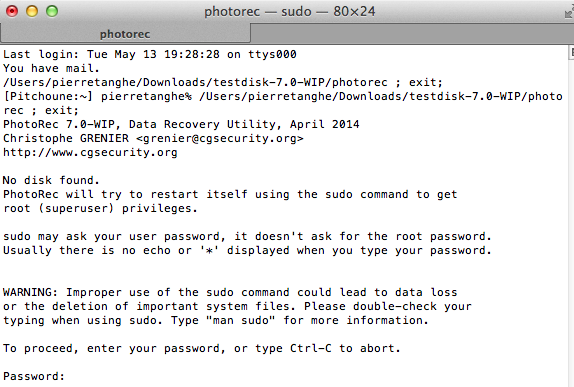574x387 pixels.
Task: Click the window title photorec — sudo — 80×24
Action: click(290, 11)
